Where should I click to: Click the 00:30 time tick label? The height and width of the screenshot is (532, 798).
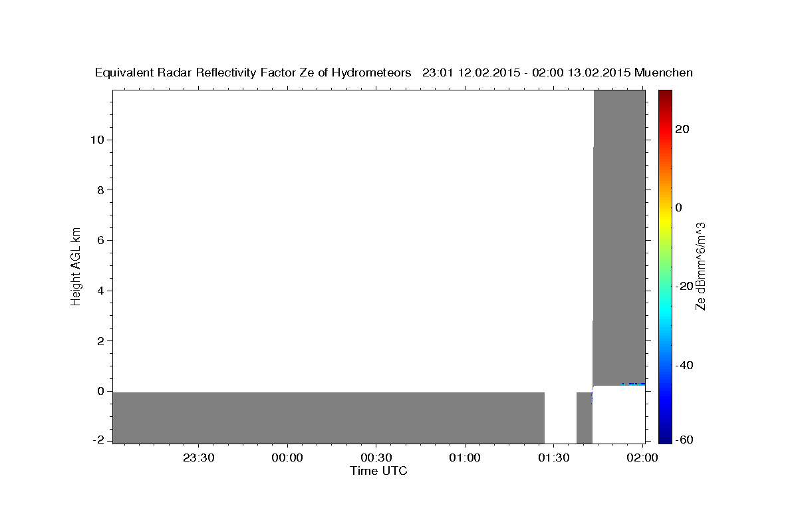(376, 458)
